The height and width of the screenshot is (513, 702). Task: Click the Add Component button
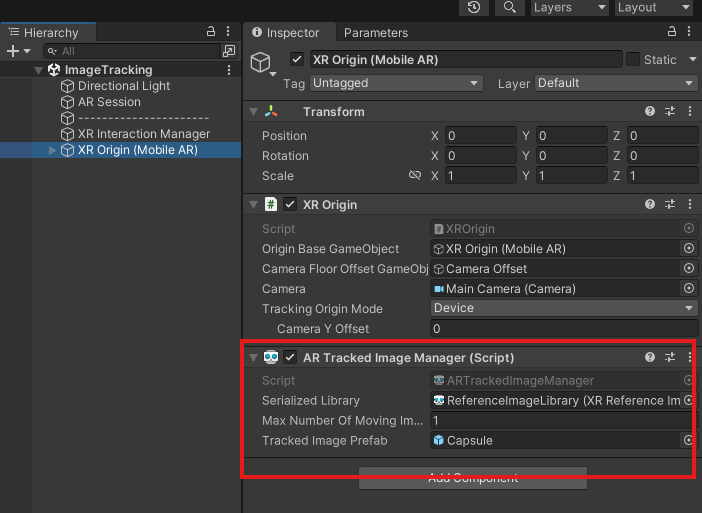473,478
